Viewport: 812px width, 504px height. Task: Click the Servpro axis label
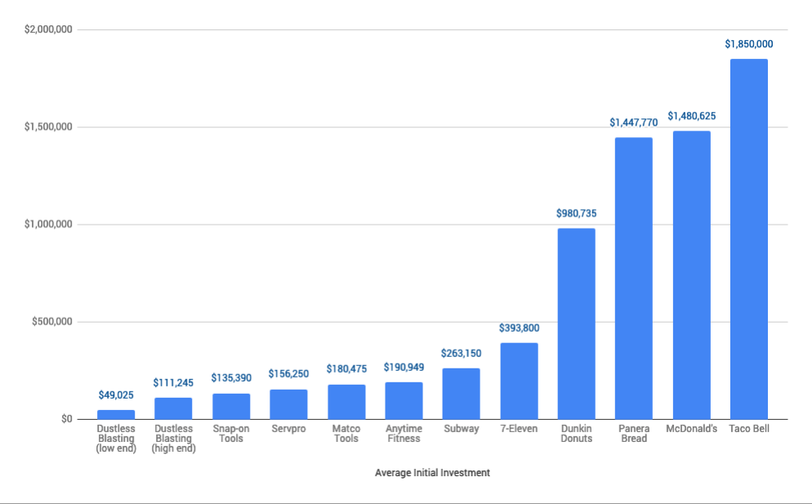point(288,429)
